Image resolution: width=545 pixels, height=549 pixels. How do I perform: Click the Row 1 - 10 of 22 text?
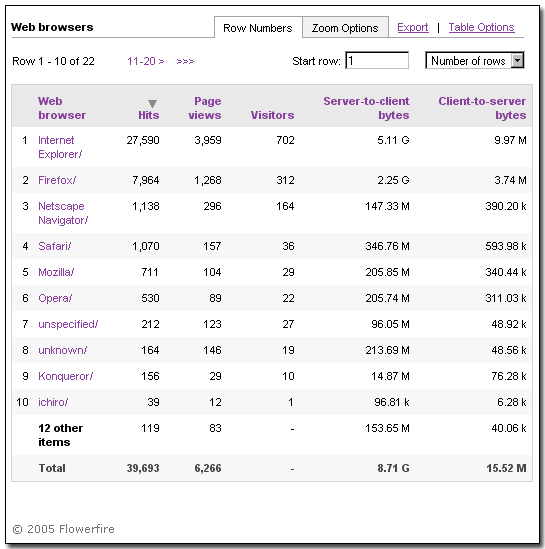click(53, 61)
